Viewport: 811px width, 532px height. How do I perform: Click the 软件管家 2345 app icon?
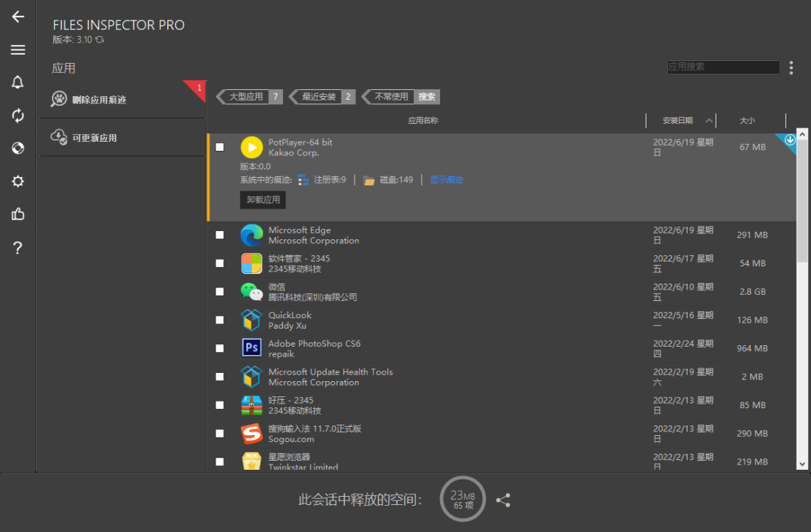[x=252, y=263]
